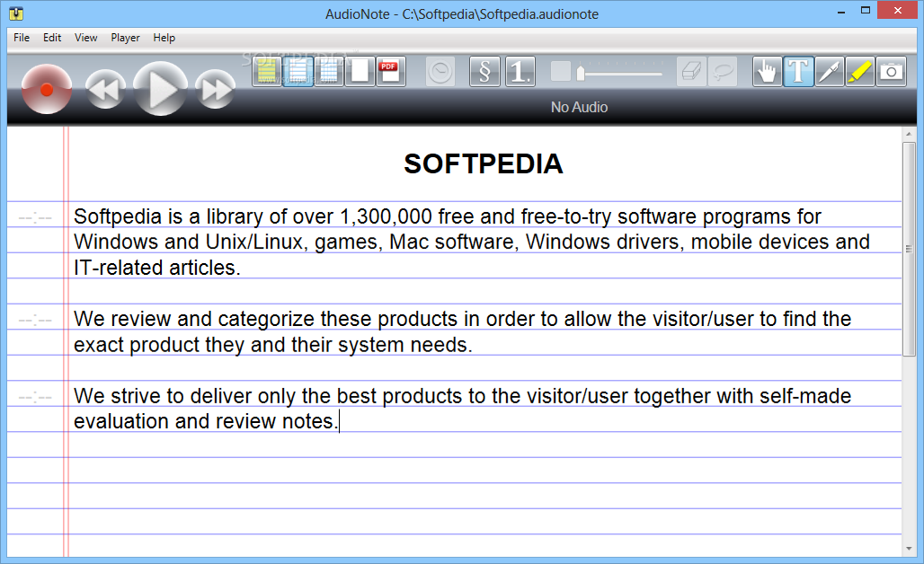Select the Pen drawing tool
924x564 pixels.
pos(829,72)
